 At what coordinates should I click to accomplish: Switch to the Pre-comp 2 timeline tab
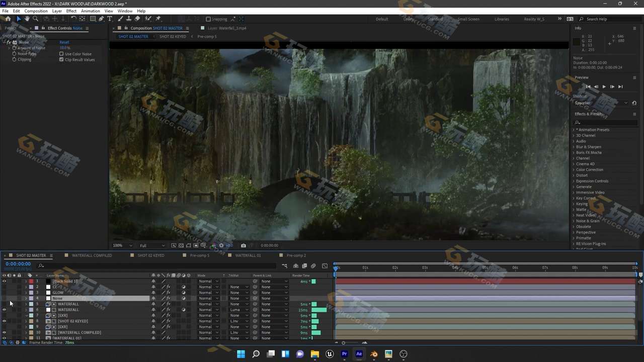point(296,255)
